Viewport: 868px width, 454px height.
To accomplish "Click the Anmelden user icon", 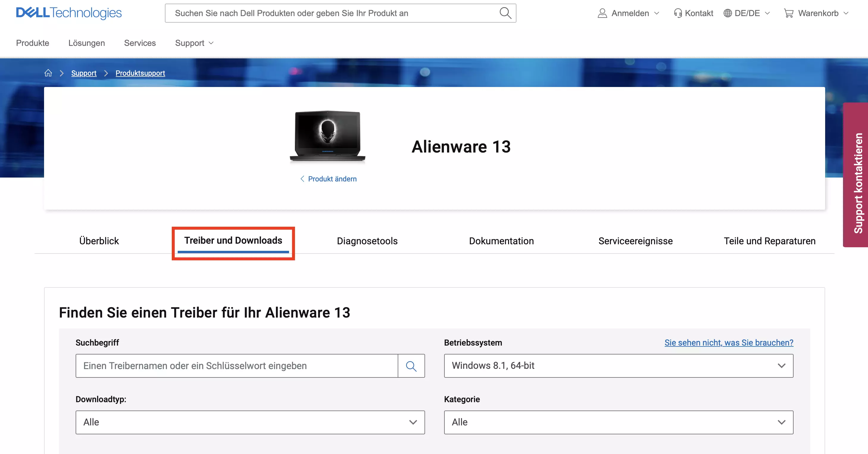I will (x=602, y=13).
